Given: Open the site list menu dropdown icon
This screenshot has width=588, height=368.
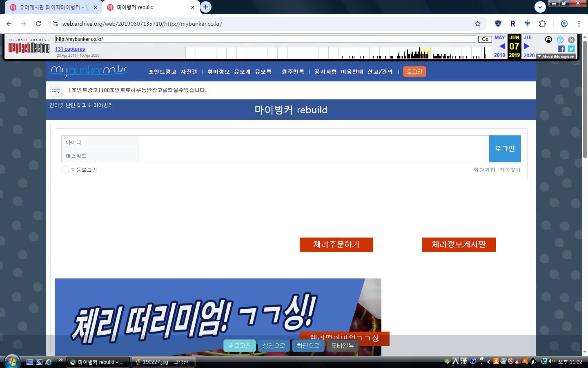Looking at the screenshot, I should 56,90.
